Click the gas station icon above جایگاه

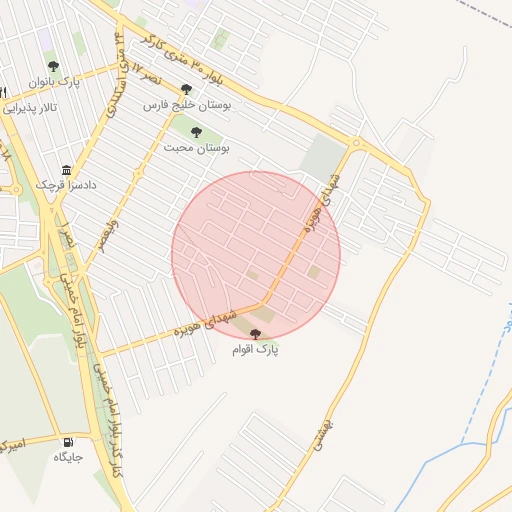point(68,442)
